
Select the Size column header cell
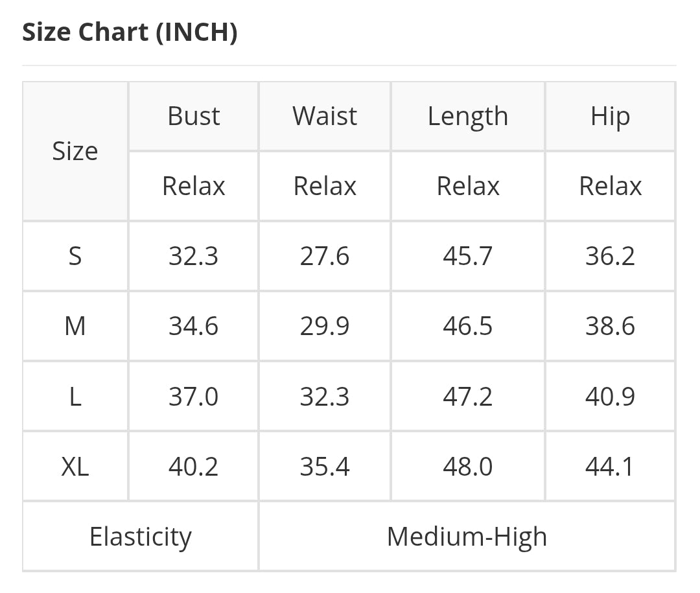pyautogui.click(x=75, y=151)
